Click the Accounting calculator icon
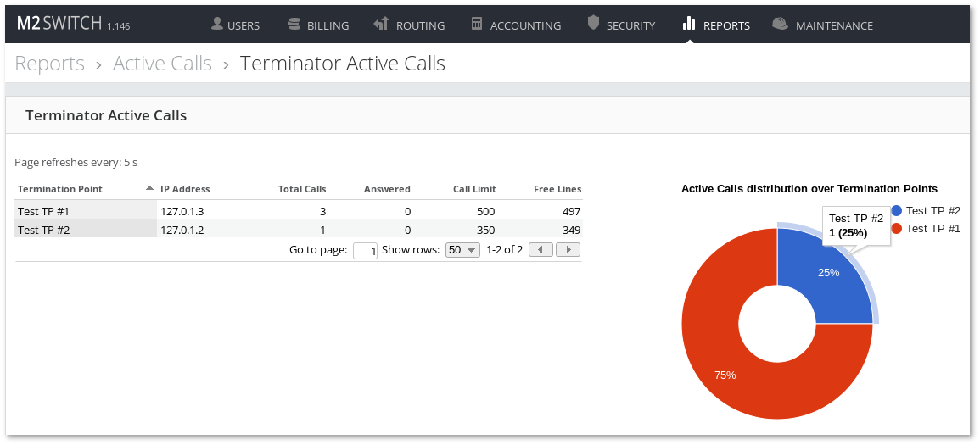The image size is (980, 445). (x=477, y=24)
